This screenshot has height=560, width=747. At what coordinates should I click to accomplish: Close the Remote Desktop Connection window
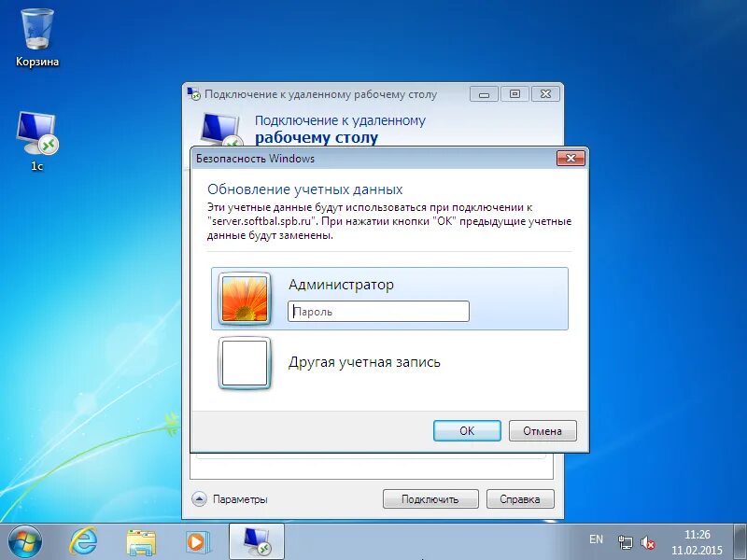point(545,94)
